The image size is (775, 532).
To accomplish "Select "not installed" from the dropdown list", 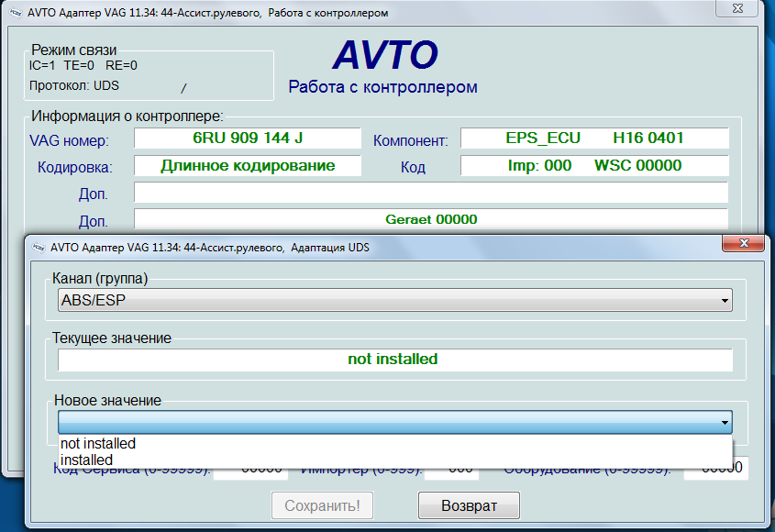I will click(x=97, y=443).
